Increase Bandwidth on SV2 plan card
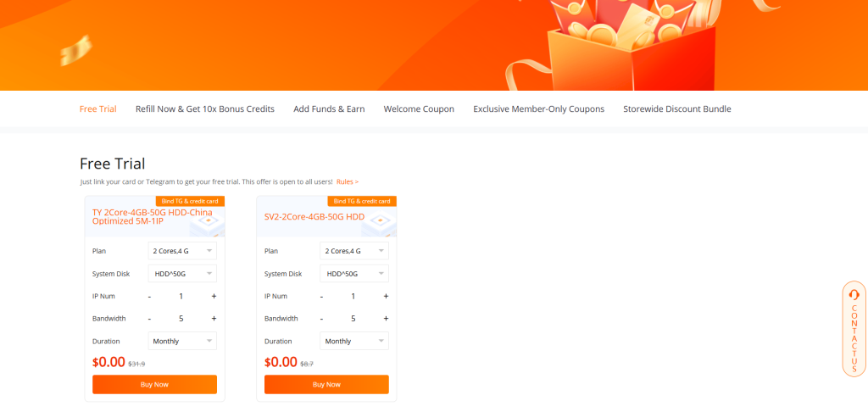 pyautogui.click(x=386, y=319)
